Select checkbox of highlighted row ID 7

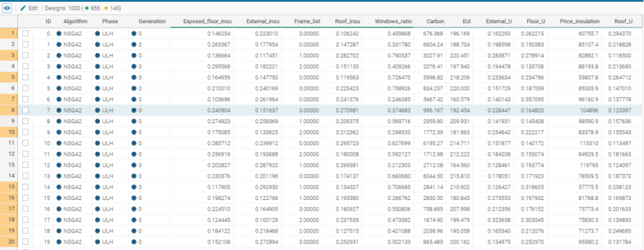click(26, 110)
